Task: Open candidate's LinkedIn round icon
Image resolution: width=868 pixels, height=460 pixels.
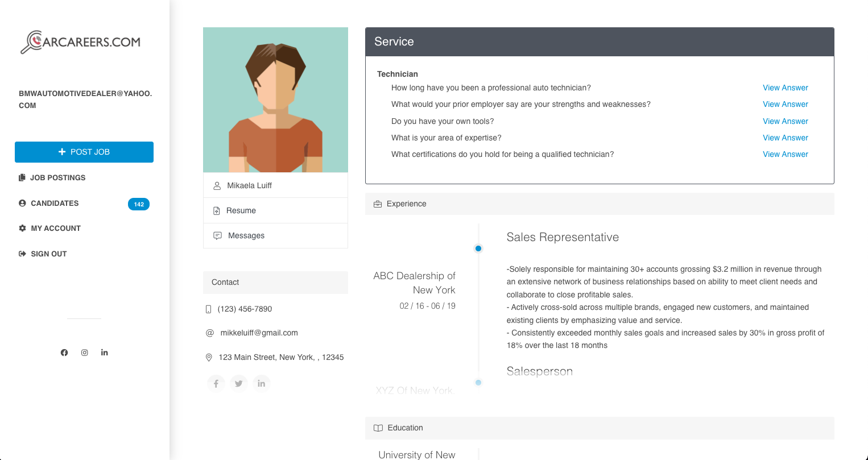Action: [262, 384]
